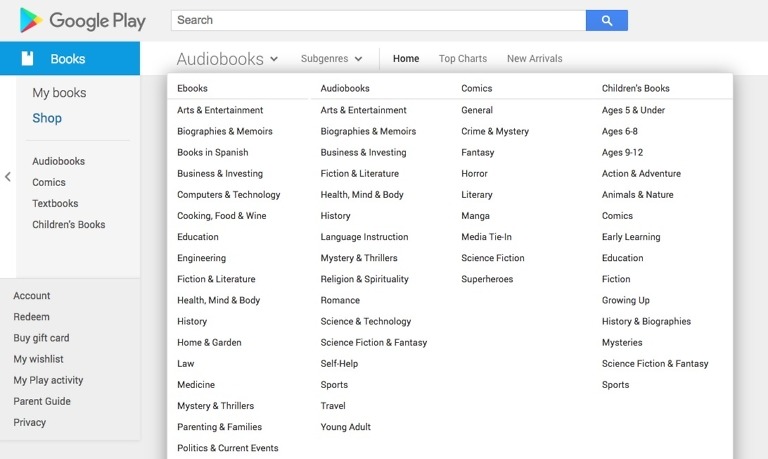Screen dimensions: 768x459
Task: Pick Ages 5 & Under category
Action: 633,110
